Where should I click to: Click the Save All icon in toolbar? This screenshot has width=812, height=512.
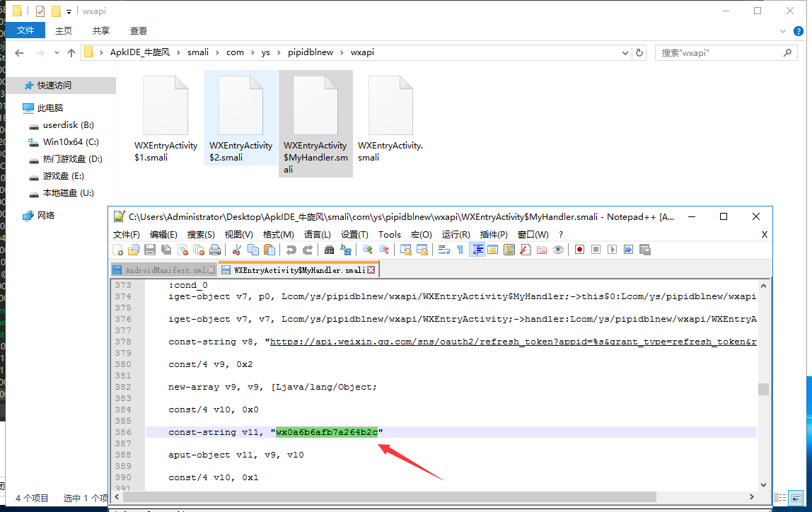point(166,250)
